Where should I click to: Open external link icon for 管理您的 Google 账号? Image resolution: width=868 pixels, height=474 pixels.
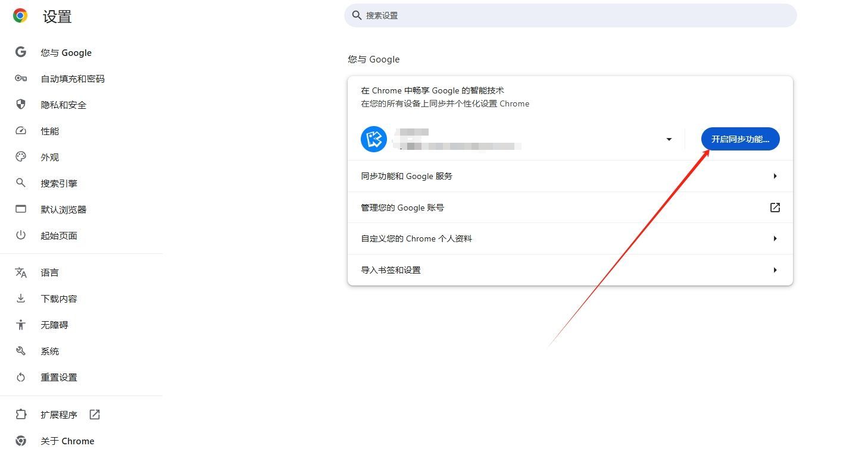click(775, 208)
